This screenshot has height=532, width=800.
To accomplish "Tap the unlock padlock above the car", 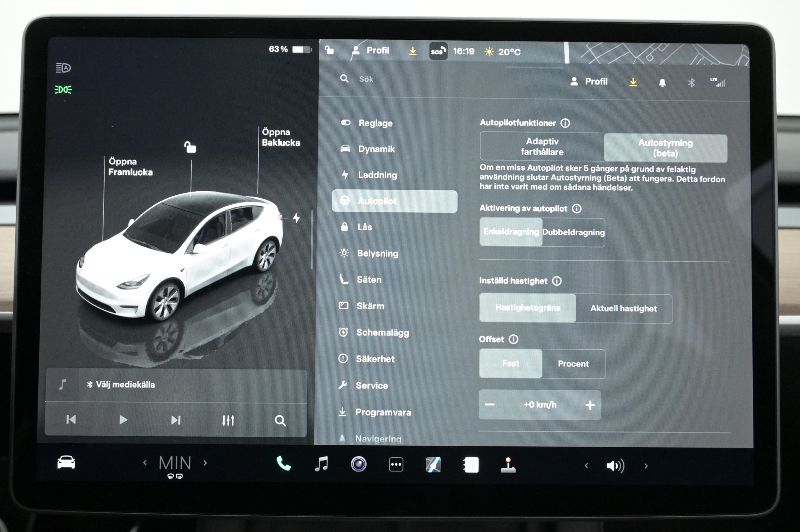I will pyautogui.click(x=190, y=147).
